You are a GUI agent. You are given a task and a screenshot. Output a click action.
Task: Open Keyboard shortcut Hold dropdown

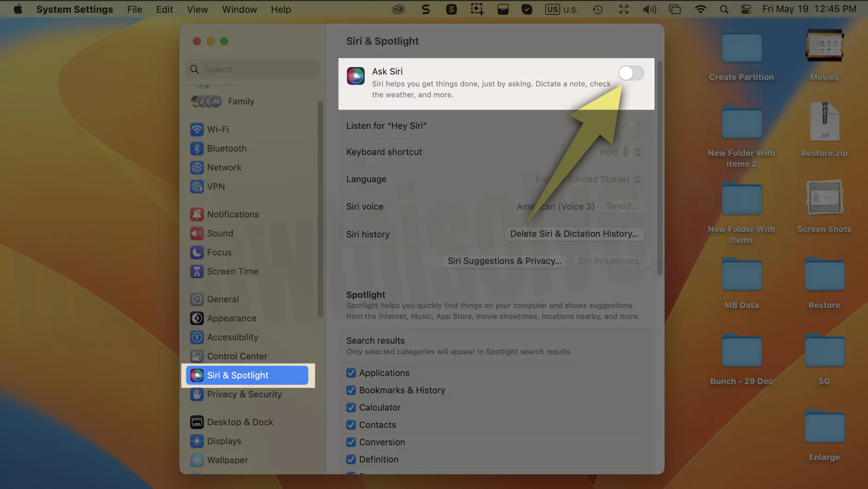pyautogui.click(x=620, y=152)
